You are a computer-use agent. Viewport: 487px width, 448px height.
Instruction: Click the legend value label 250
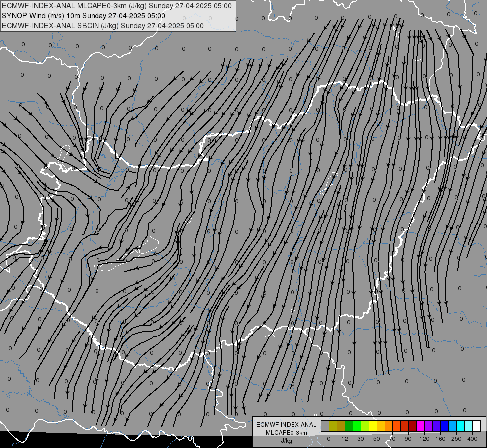456,439
